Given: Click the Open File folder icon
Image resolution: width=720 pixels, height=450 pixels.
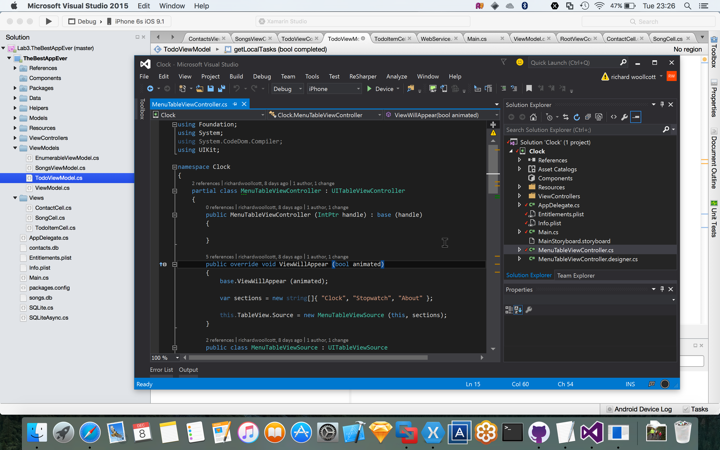Looking at the screenshot, I should pyautogui.click(x=199, y=89).
